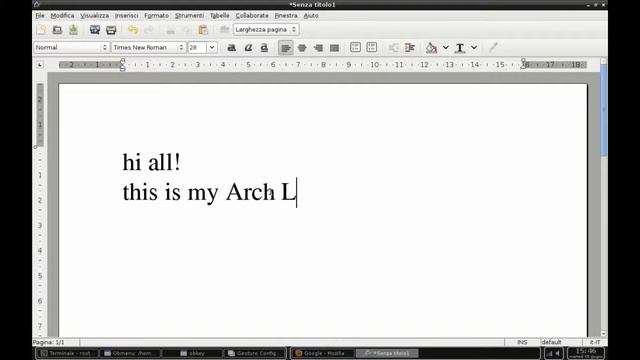Click the volume speaker tray icon

click(558, 353)
